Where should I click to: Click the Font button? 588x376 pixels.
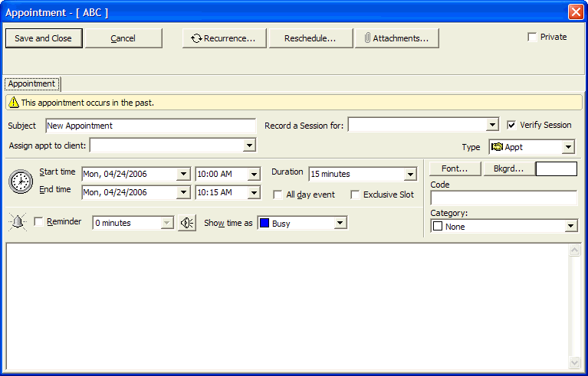(x=455, y=169)
